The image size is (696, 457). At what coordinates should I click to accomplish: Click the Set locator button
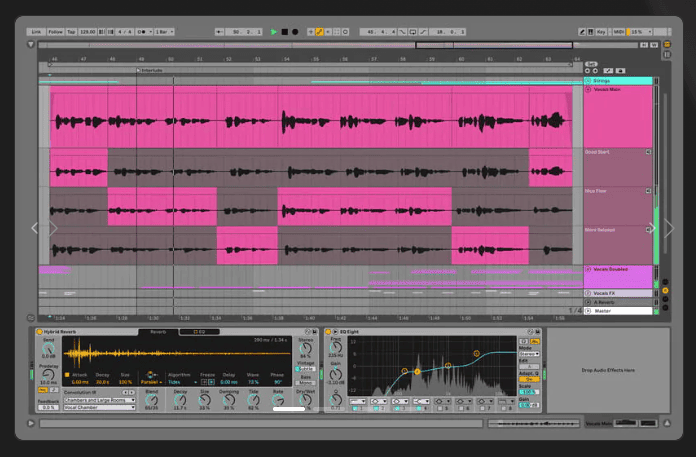click(591, 64)
